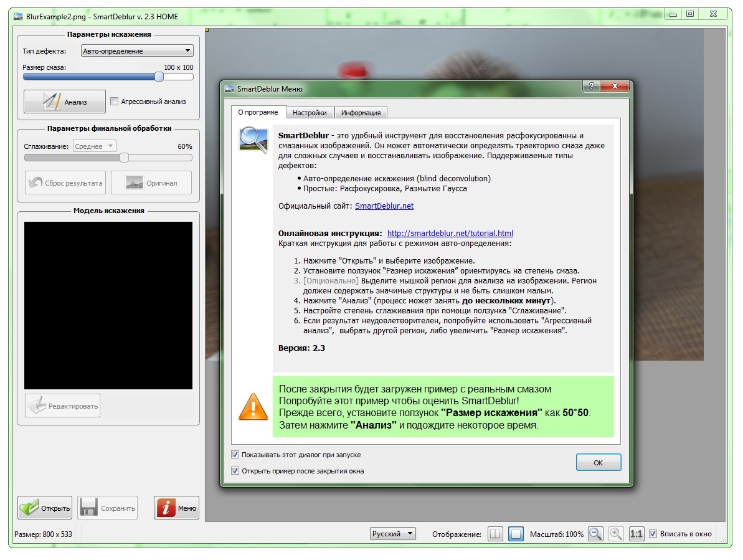This screenshot has width=743, height=560.
Task: Click OK to close the dialog
Action: [599, 462]
